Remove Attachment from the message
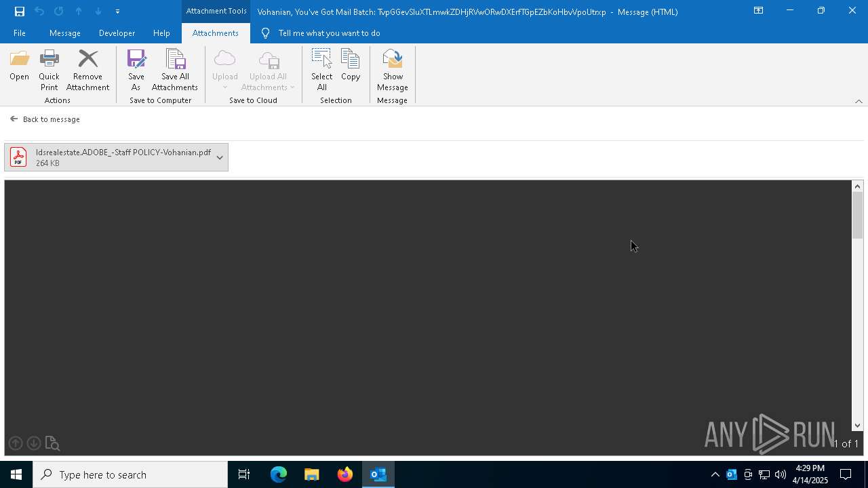This screenshot has width=868, height=488. click(87, 70)
